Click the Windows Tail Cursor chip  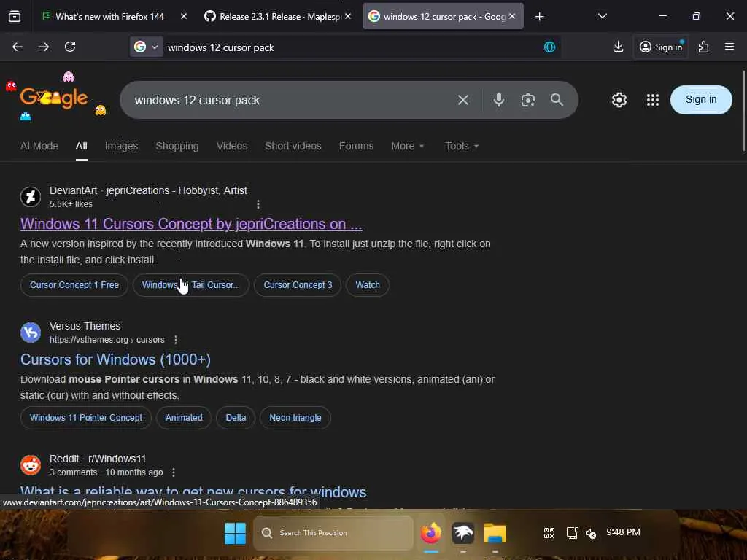(x=191, y=285)
